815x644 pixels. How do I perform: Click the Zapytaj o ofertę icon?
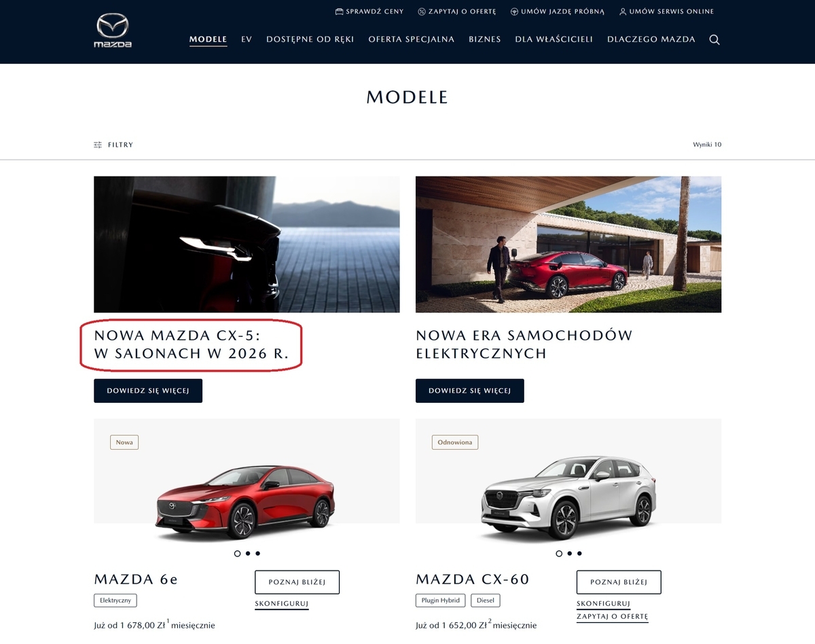point(422,12)
